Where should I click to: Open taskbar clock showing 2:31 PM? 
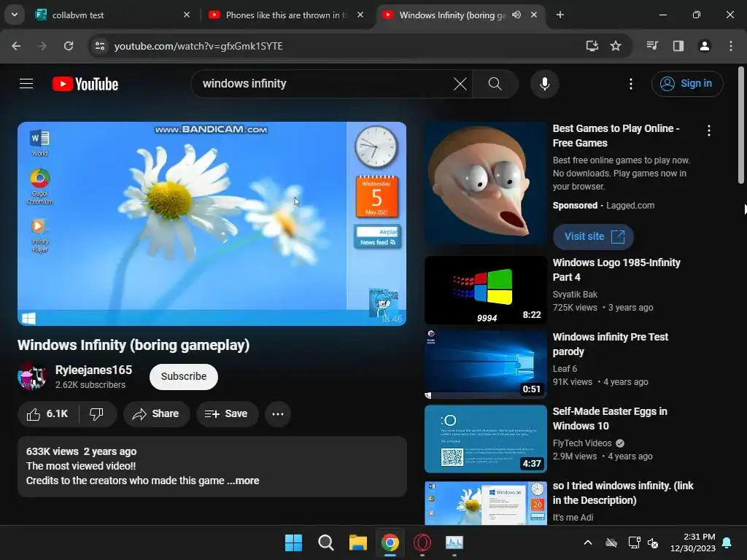click(x=693, y=542)
